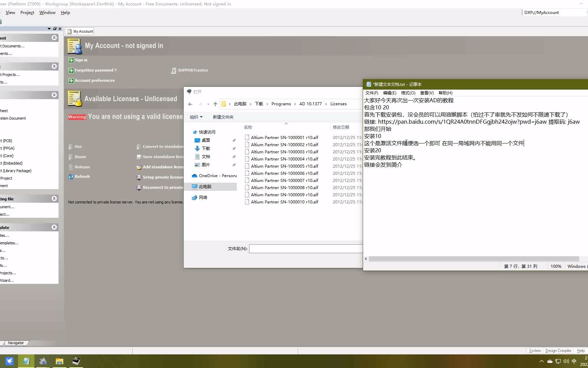Image resolution: width=588 pixels, height=368 pixels.
Task: Show hidden tray icons chevron
Action: point(541,361)
